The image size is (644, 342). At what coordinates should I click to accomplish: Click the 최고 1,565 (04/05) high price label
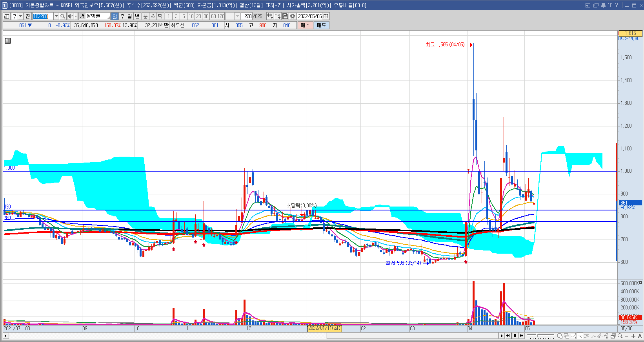tap(445, 45)
